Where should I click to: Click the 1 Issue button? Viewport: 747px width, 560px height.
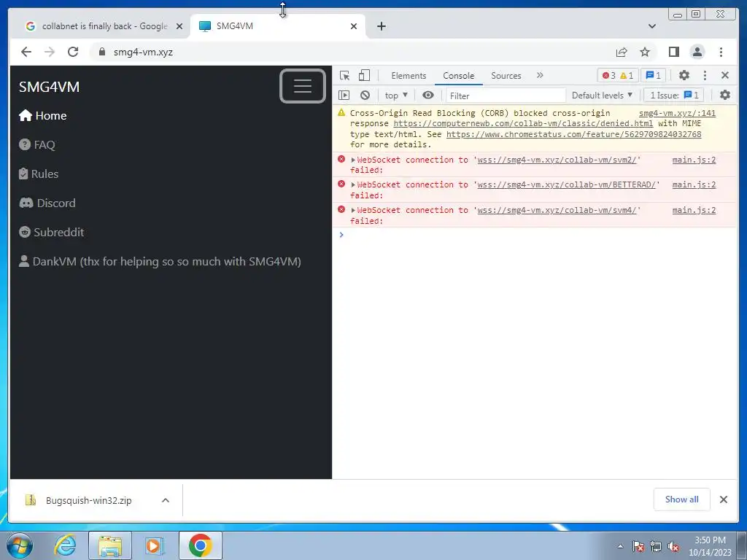click(674, 96)
